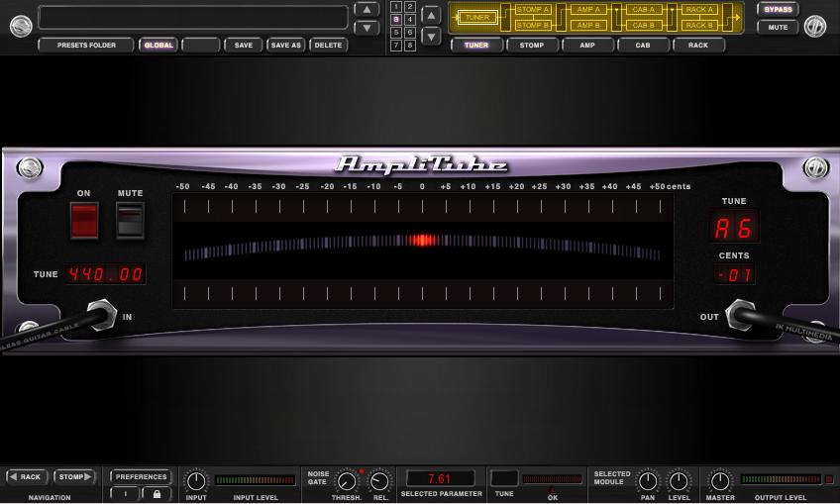Select routing preset number 8
The width and height of the screenshot is (840, 504).
coord(409,45)
